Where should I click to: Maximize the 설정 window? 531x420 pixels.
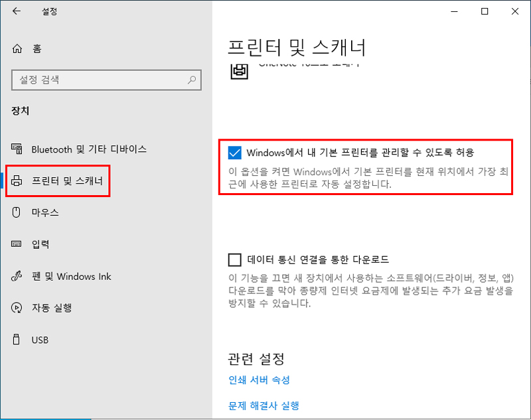pos(485,11)
